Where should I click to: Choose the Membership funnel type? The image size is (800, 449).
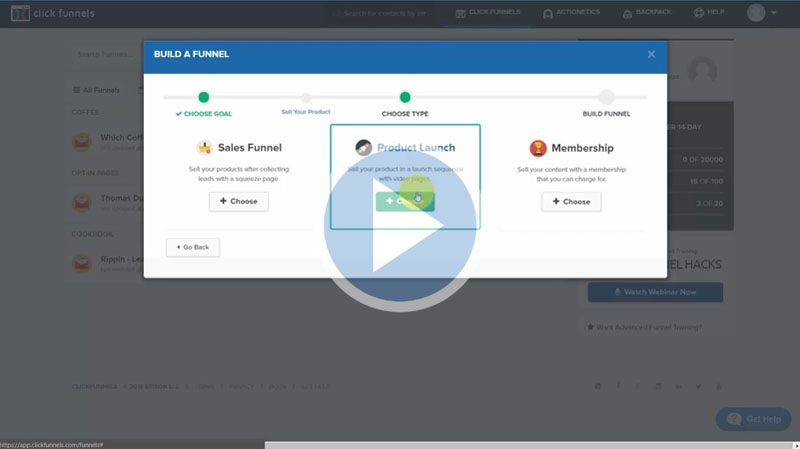tap(571, 201)
